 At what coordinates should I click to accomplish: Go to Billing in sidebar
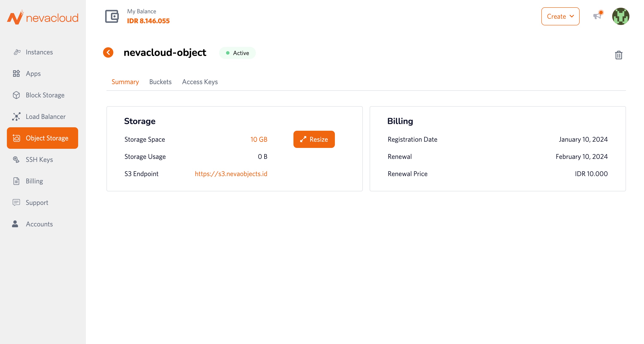tap(34, 181)
